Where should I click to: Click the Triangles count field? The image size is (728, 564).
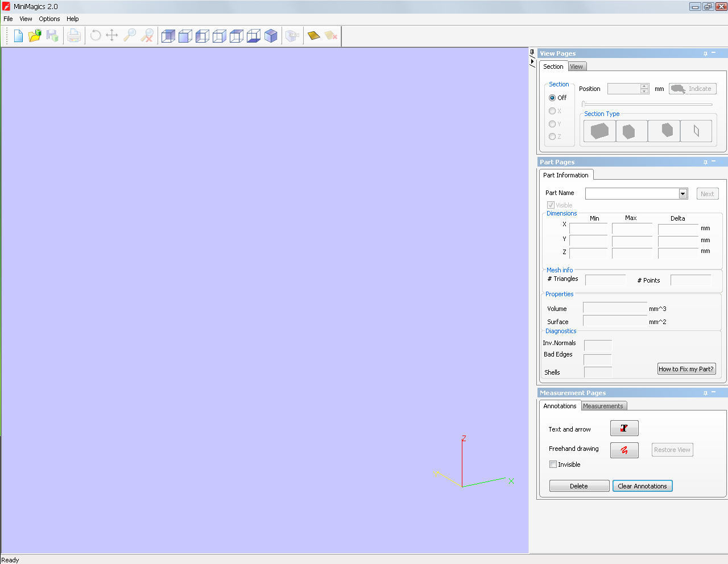point(605,280)
